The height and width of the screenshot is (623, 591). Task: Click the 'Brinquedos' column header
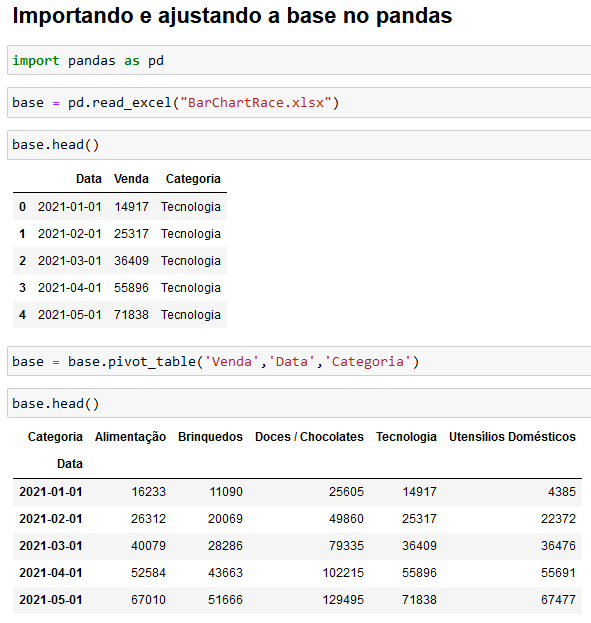[x=210, y=437]
